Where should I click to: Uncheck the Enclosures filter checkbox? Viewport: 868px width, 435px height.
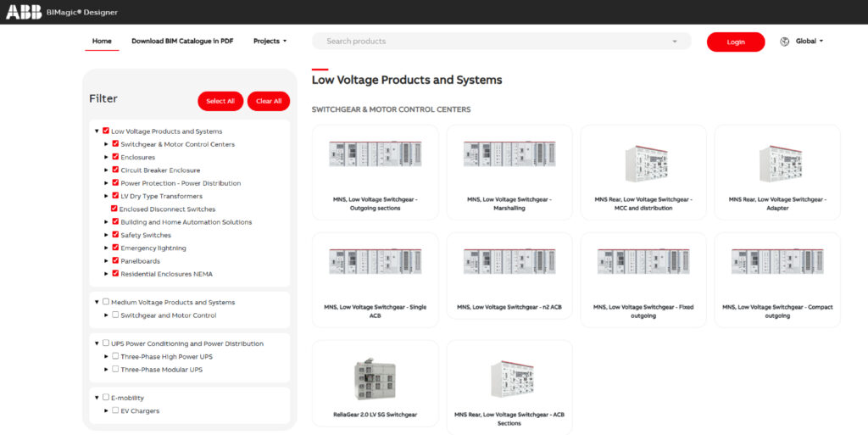(115, 157)
